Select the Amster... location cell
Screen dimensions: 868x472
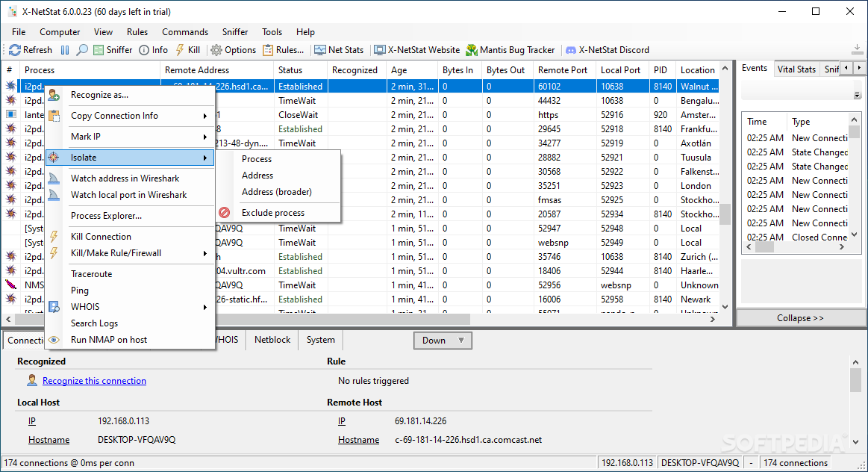(698, 115)
